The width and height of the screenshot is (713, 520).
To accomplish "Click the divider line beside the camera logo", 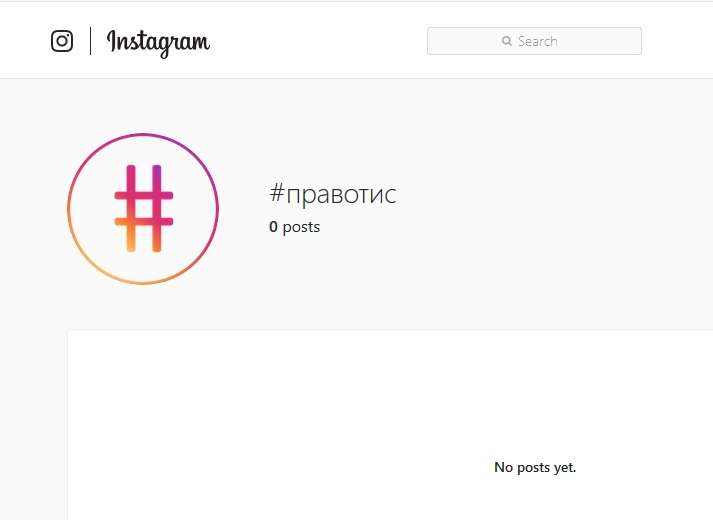I will [90, 41].
